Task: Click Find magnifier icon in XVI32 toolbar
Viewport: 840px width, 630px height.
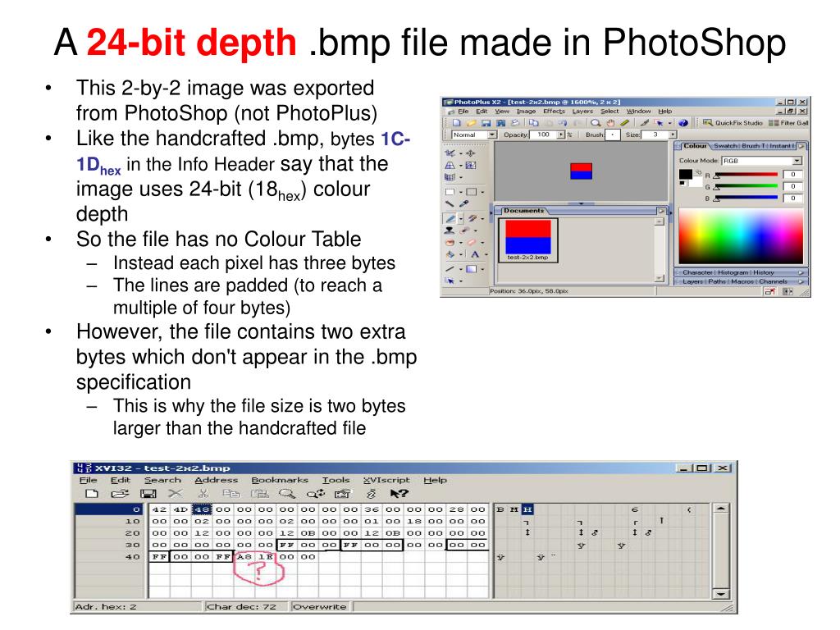Action: click(287, 493)
